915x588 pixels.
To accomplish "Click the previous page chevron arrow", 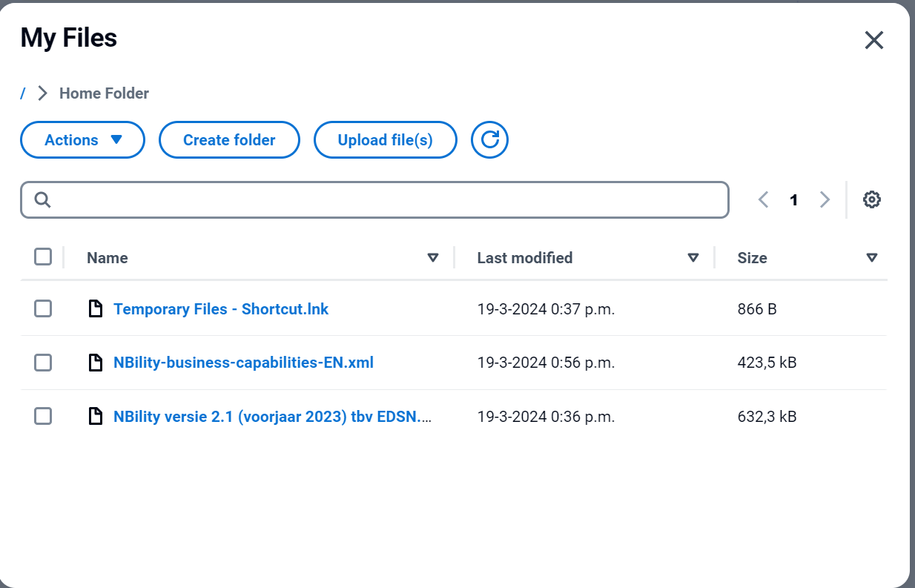I will pyautogui.click(x=763, y=199).
